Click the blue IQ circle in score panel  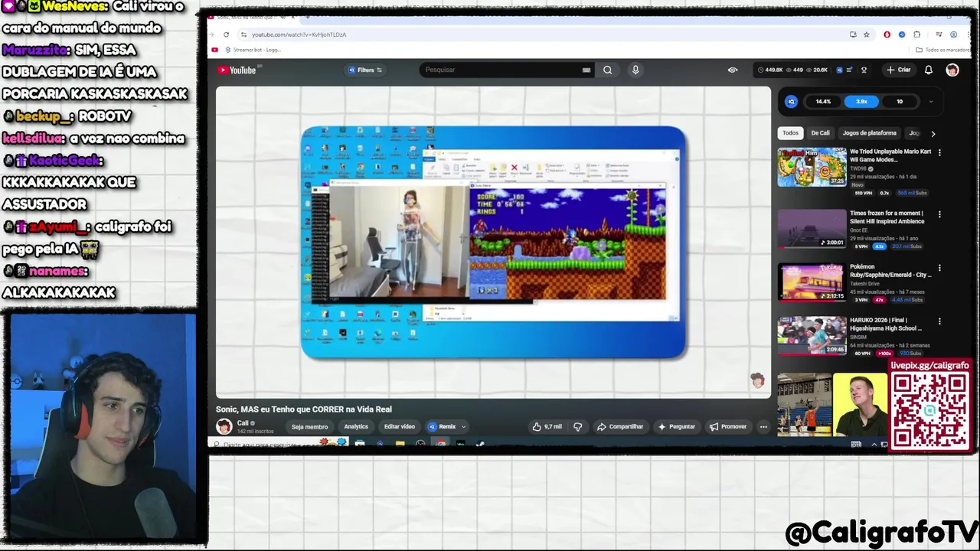click(x=791, y=101)
